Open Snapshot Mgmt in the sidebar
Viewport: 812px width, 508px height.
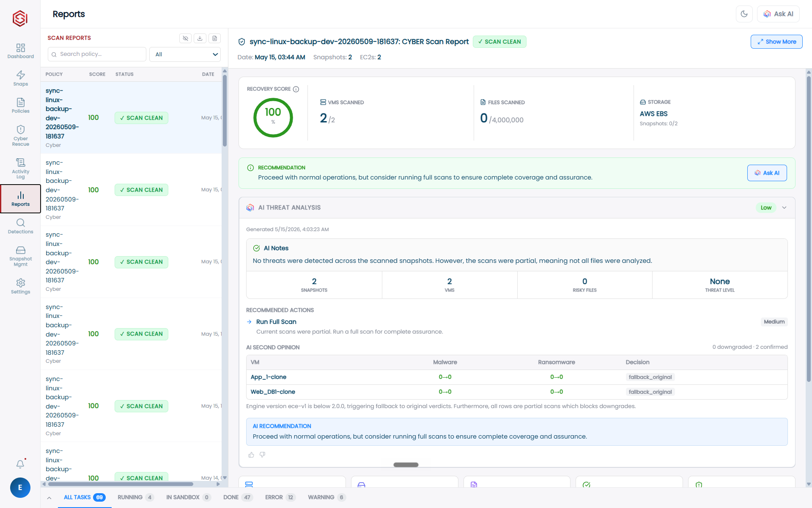pos(20,256)
